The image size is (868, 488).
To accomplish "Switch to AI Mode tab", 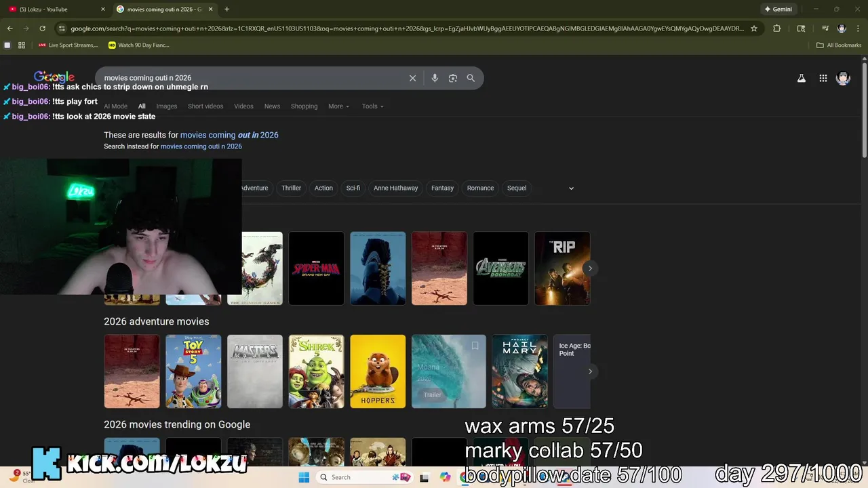I will (x=115, y=106).
